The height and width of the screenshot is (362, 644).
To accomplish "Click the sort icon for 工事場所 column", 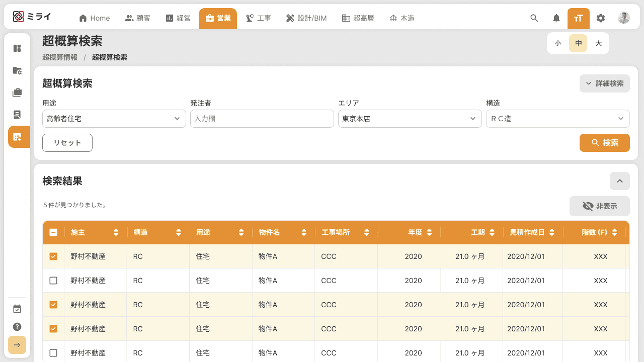I will pos(367,232).
